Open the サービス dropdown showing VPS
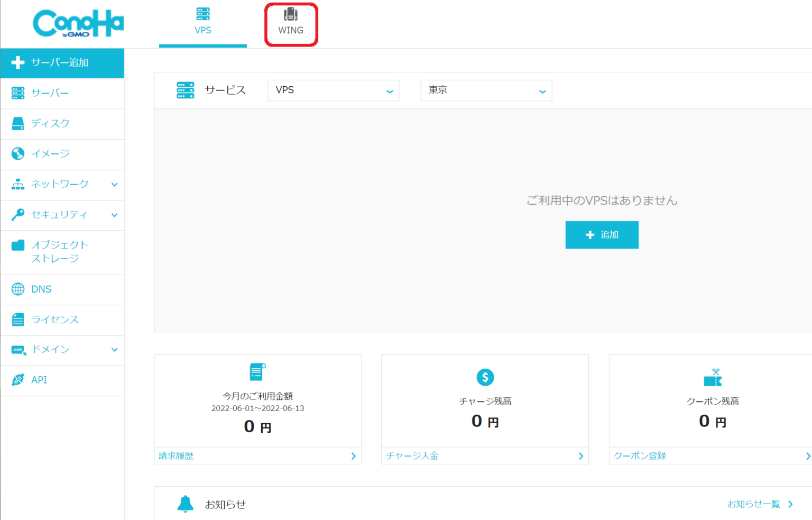This screenshot has height=520, width=812. pyautogui.click(x=333, y=90)
